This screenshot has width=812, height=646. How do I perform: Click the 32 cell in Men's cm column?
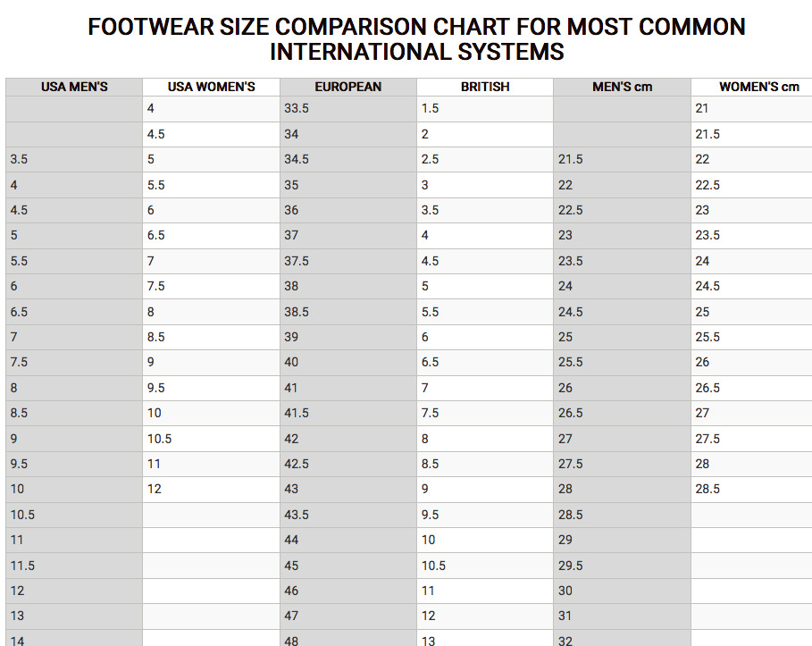point(565,639)
